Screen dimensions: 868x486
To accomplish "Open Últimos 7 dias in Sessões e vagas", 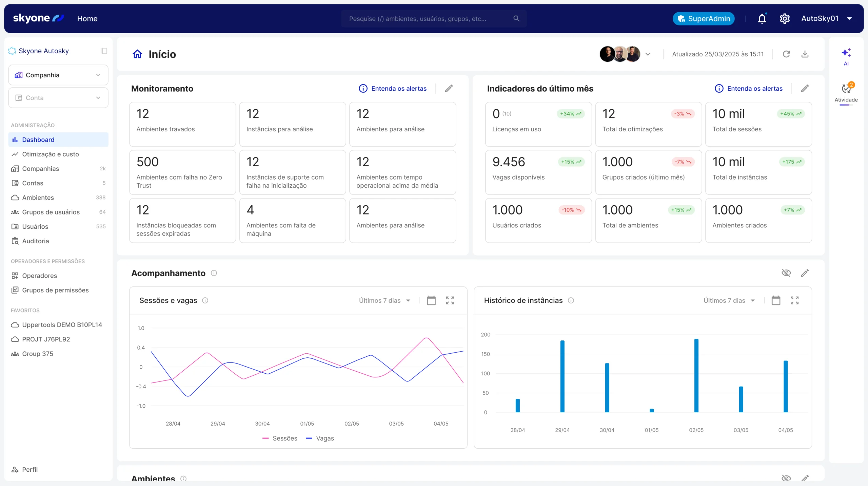I will click(384, 300).
